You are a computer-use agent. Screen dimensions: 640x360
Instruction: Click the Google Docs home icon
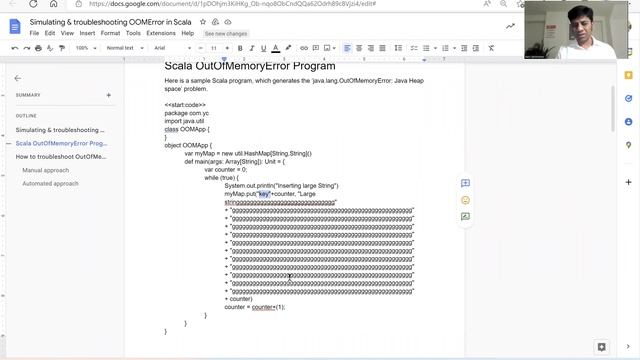point(15,27)
